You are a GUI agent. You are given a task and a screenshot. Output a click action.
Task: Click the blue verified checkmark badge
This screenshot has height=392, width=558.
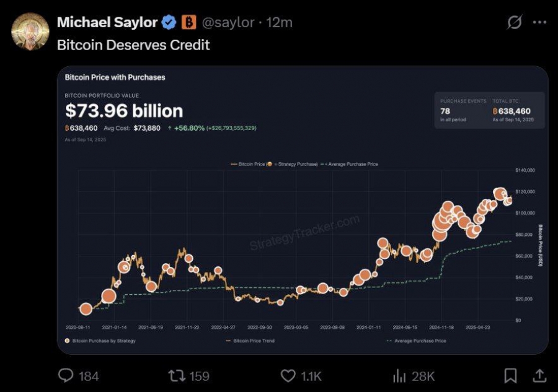pos(169,22)
